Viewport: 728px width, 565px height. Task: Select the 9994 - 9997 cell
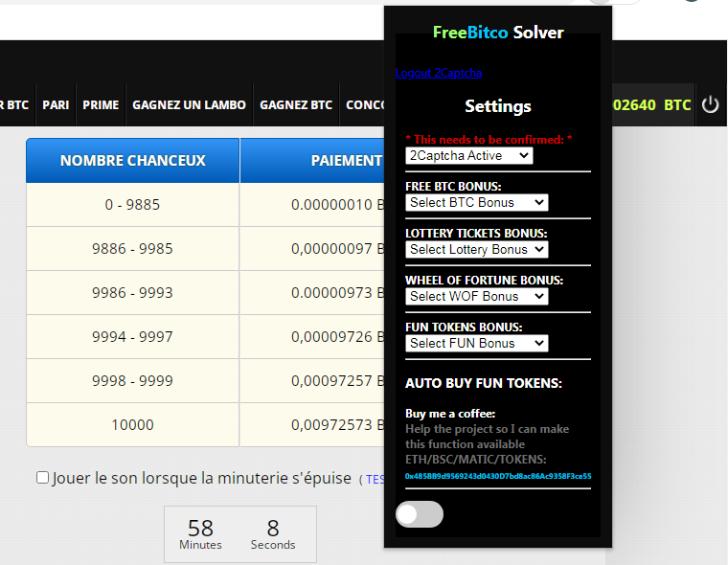coord(133,336)
